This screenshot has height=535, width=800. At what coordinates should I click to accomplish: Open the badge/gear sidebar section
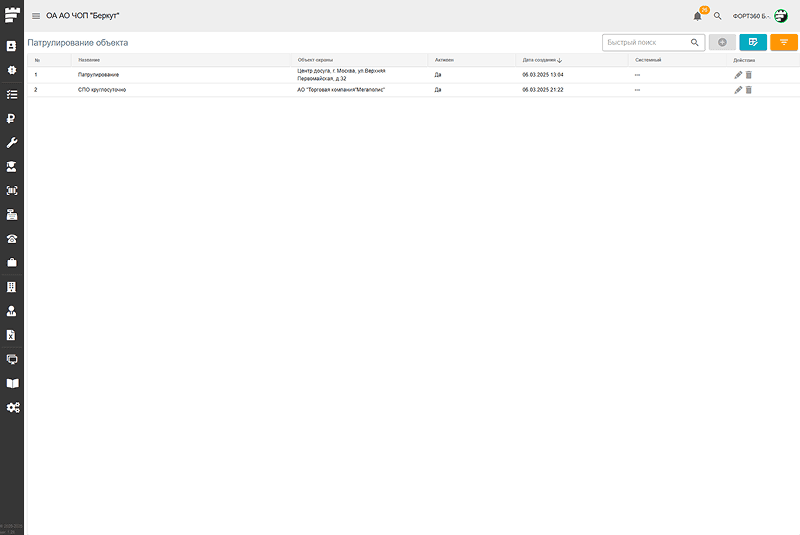11,70
